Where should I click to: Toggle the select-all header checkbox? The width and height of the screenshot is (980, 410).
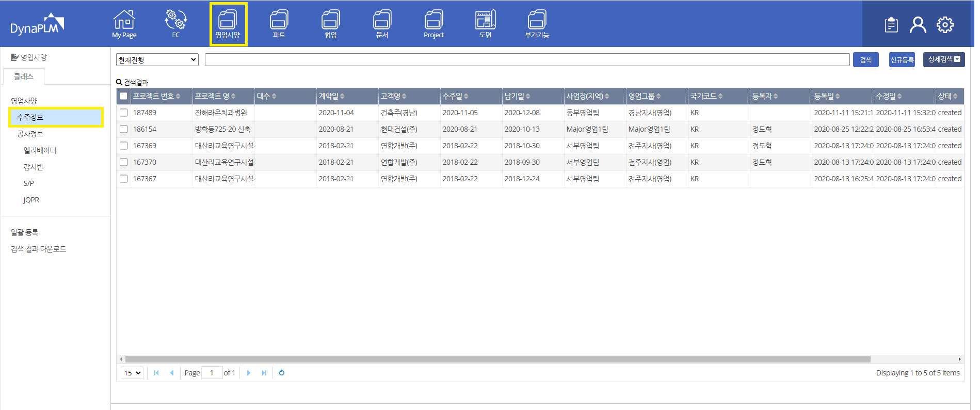[124, 96]
